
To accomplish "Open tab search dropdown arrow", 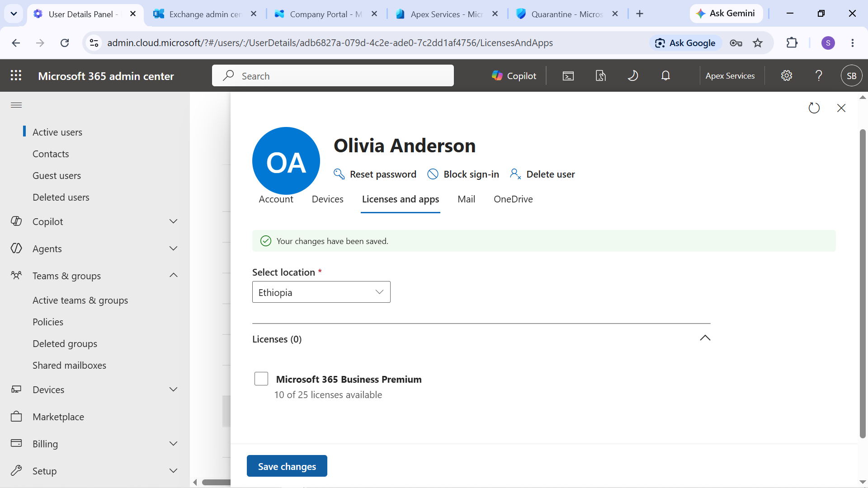I will (14, 14).
